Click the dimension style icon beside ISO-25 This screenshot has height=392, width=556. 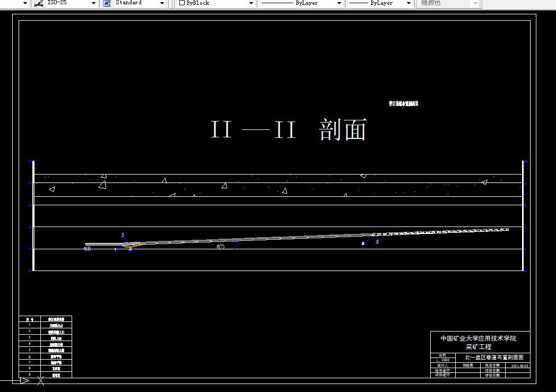[39, 3]
